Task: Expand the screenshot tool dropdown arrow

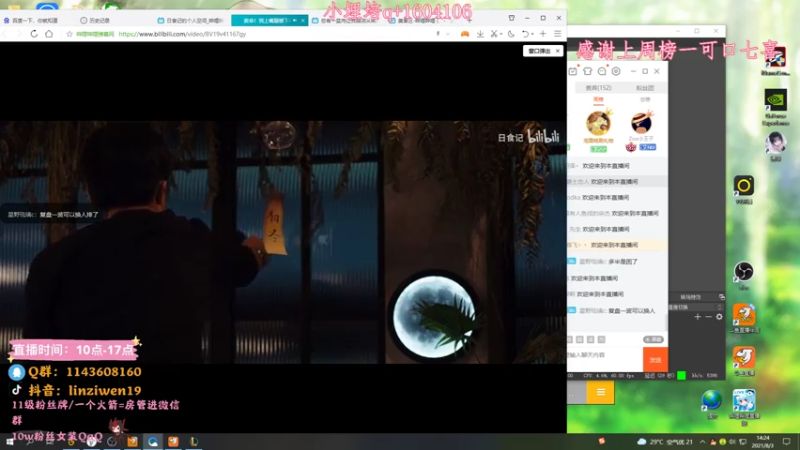Action: (501, 34)
